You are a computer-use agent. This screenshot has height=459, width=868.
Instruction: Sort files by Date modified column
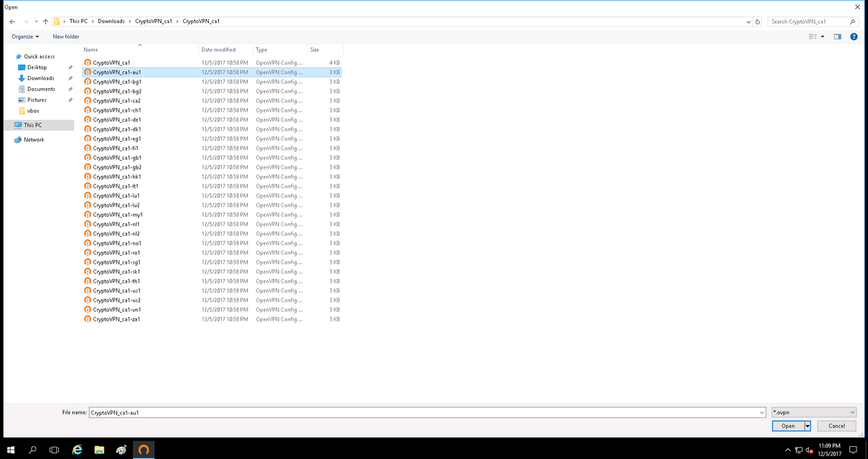pos(218,49)
